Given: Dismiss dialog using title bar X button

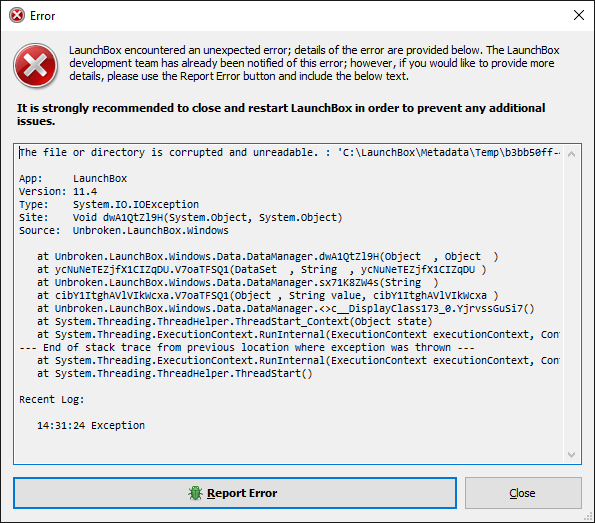Looking at the screenshot, I should tap(579, 15).
